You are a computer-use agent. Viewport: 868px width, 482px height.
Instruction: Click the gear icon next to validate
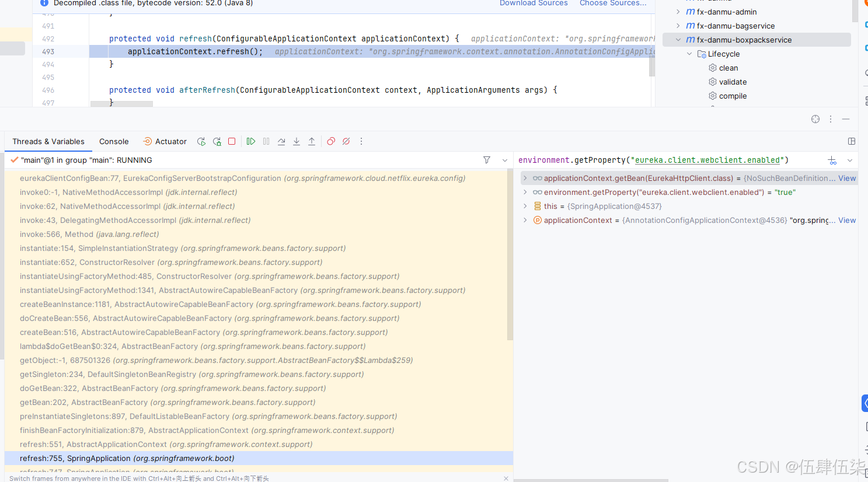(713, 82)
